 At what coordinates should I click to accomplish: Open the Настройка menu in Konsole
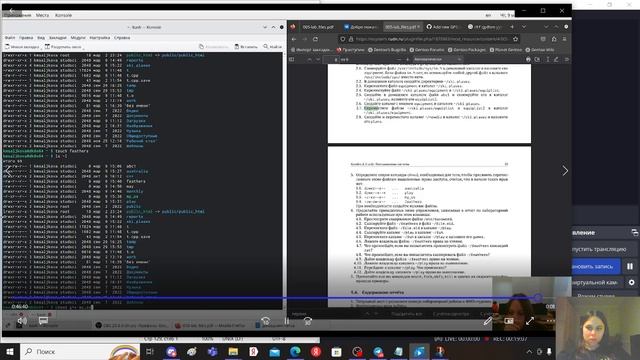pyautogui.click(x=100, y=38)
